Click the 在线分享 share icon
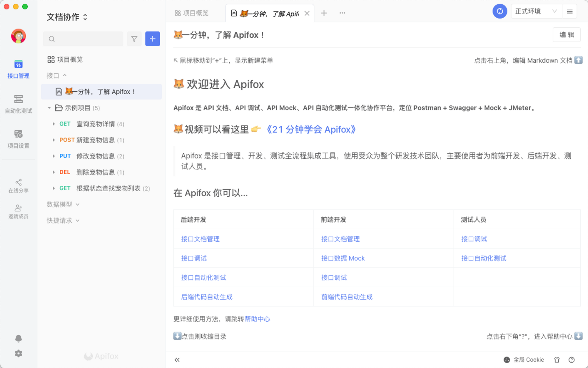The height and width of the screenshot is (368, 588). point(18,186)
